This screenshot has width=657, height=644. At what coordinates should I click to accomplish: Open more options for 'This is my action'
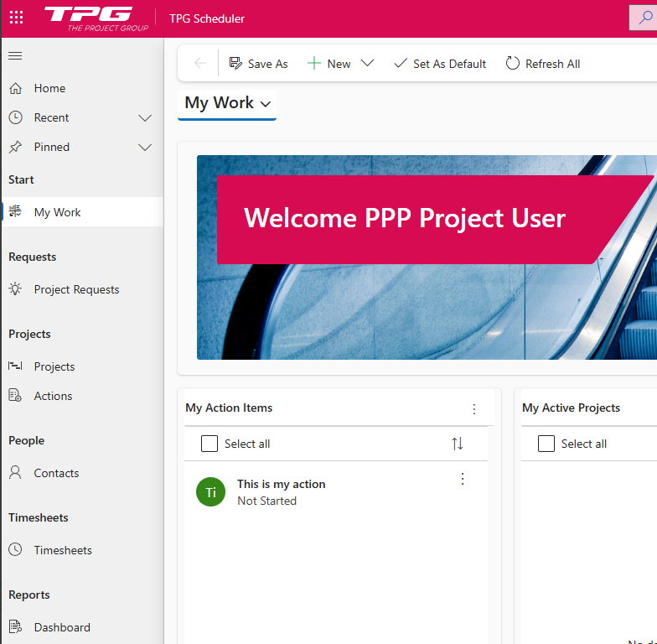462,479
